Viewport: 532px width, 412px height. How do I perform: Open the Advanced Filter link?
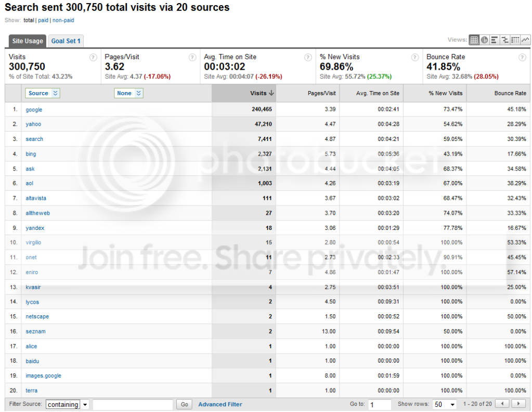tap(220, 404)
